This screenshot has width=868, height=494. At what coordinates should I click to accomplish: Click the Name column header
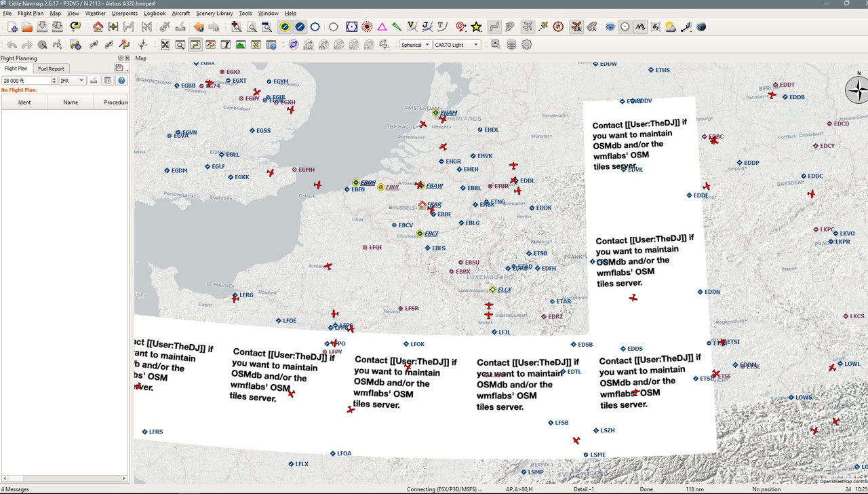tap(71, 102)
